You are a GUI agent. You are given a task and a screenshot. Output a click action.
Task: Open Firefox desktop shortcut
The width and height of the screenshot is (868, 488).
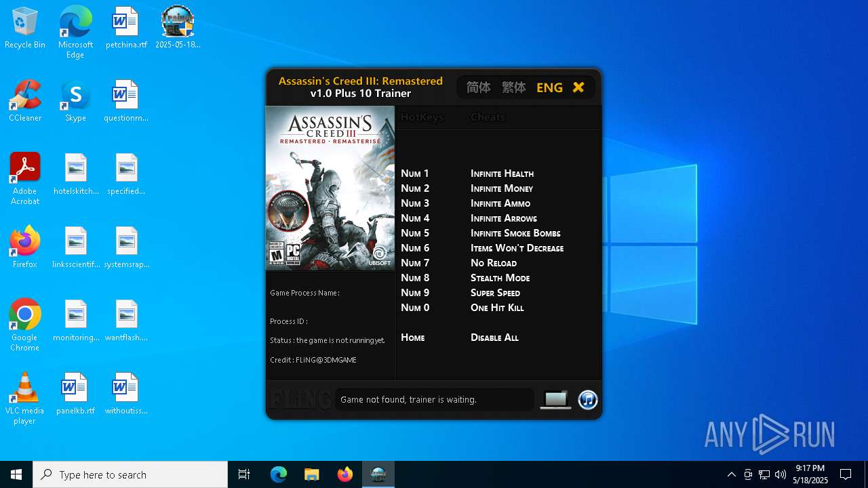(x=25, y=248)
